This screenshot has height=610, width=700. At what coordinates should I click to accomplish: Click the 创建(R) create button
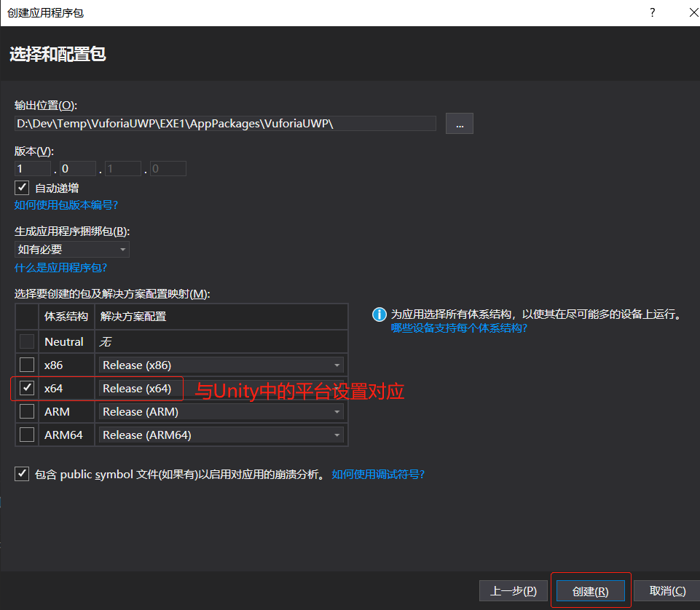[x=590, y=590]
